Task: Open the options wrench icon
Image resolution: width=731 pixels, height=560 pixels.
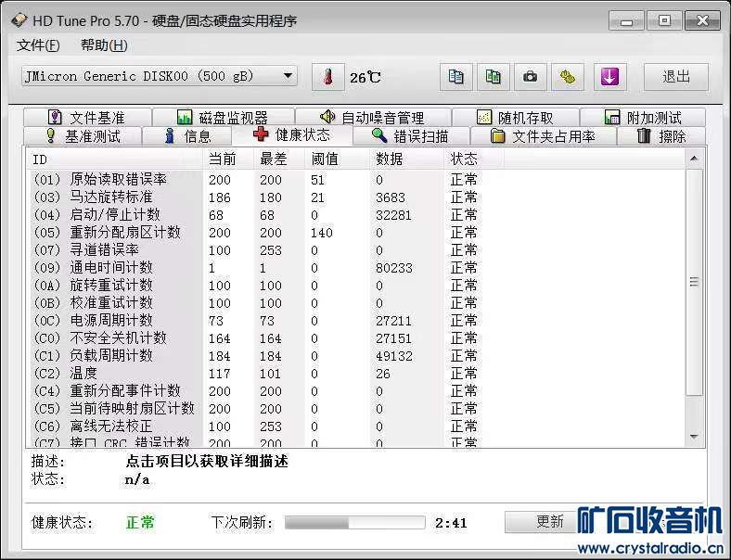Action: pos(568,77)
